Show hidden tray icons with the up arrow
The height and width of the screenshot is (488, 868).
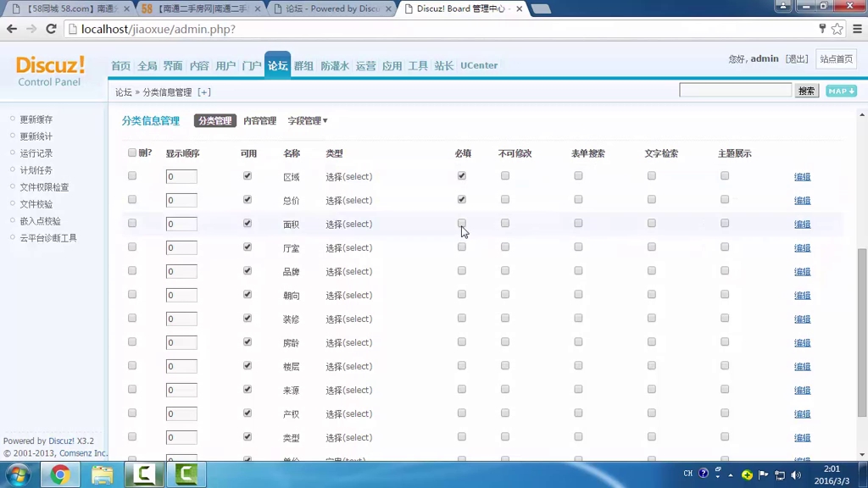click(731, 474)
